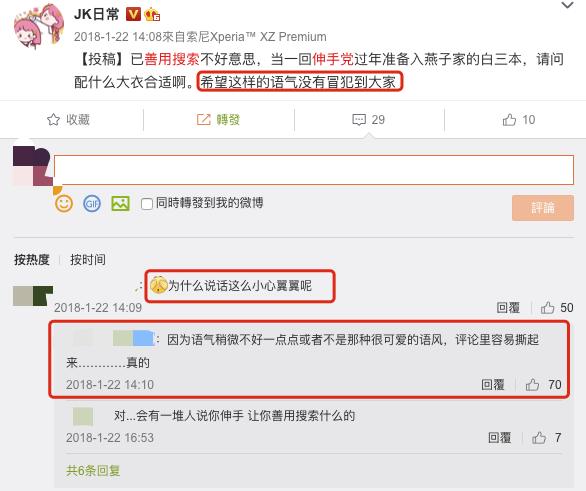Open the smiley emoji picker
Screen dimensions: 586x491
[64, 204]
